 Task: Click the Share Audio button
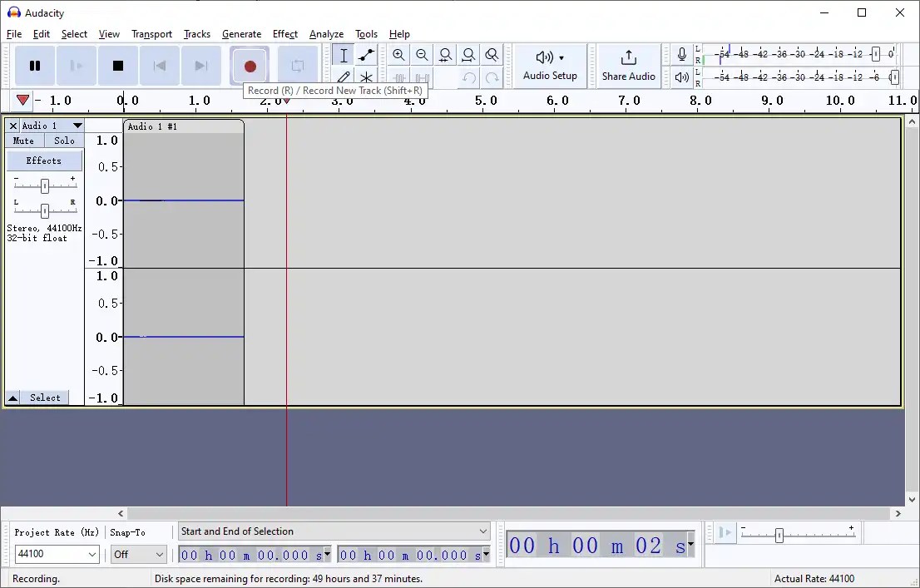(628, 66)
